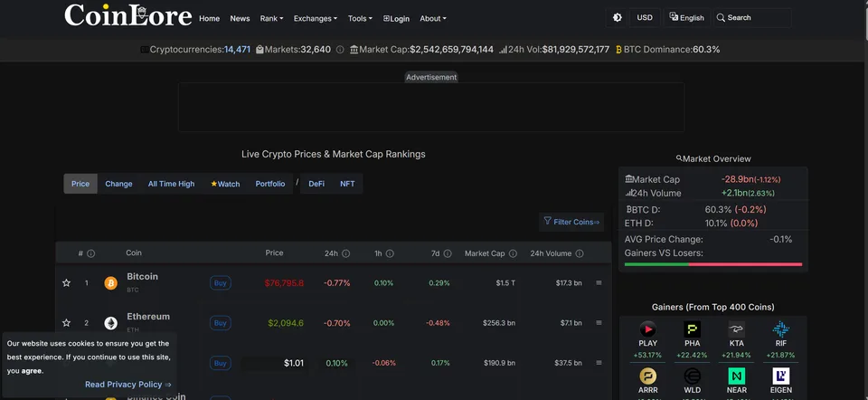Open the Ethereum row hamburger menu

point(599,323)
